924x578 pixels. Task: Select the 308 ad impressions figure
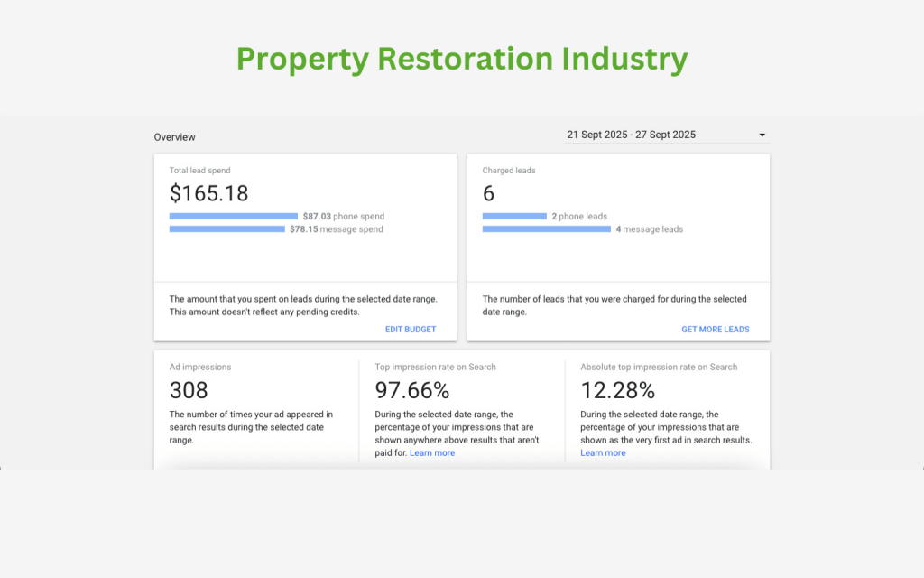[x=189, y=390]
